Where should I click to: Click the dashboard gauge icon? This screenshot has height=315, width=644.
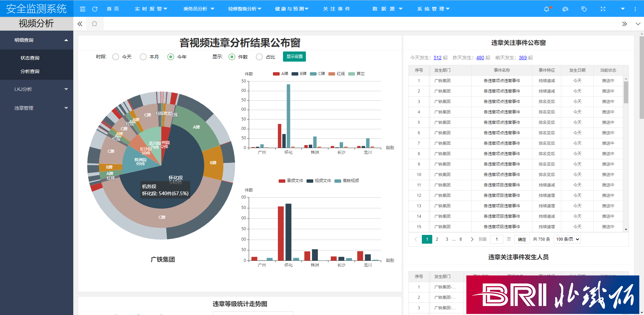click(x=565, y=9)
